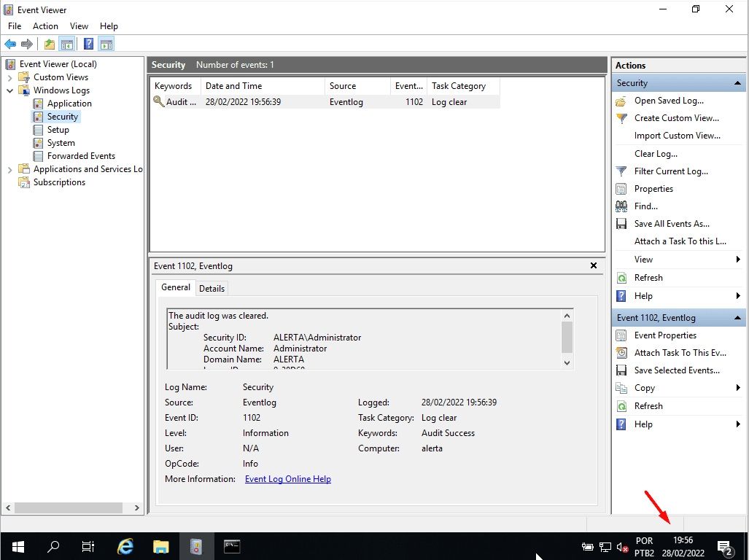The image size is (749, 560).
Task: Collapse the Event 1102 actions section
Action: 737,318
